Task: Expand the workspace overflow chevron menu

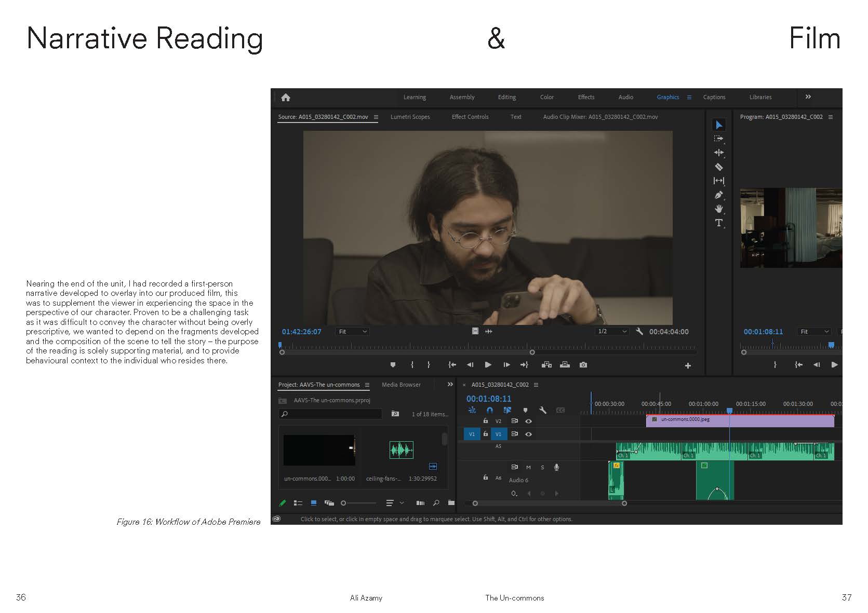Action: [x=808, y=97]
